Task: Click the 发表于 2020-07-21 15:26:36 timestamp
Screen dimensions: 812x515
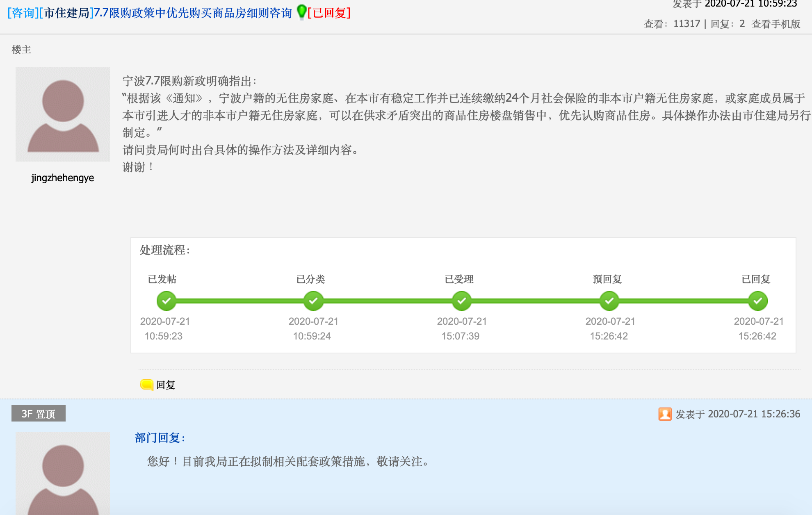Action: [x=738, y=414]
